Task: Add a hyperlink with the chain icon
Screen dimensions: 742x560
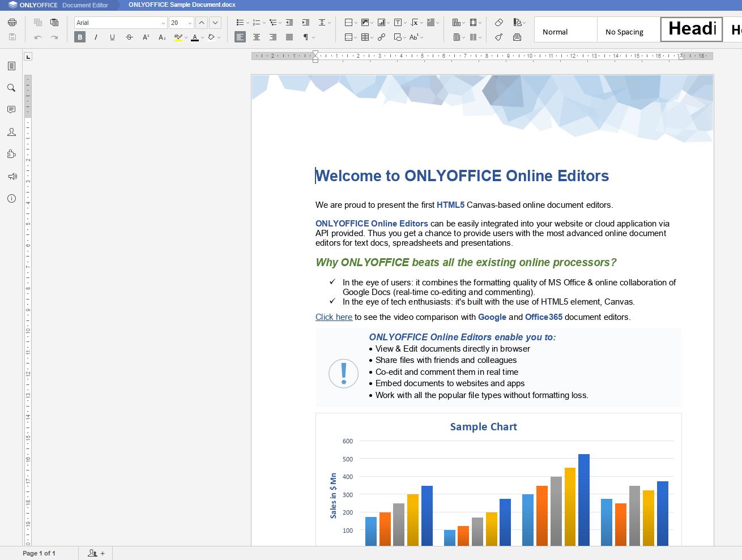Action: 381,37
